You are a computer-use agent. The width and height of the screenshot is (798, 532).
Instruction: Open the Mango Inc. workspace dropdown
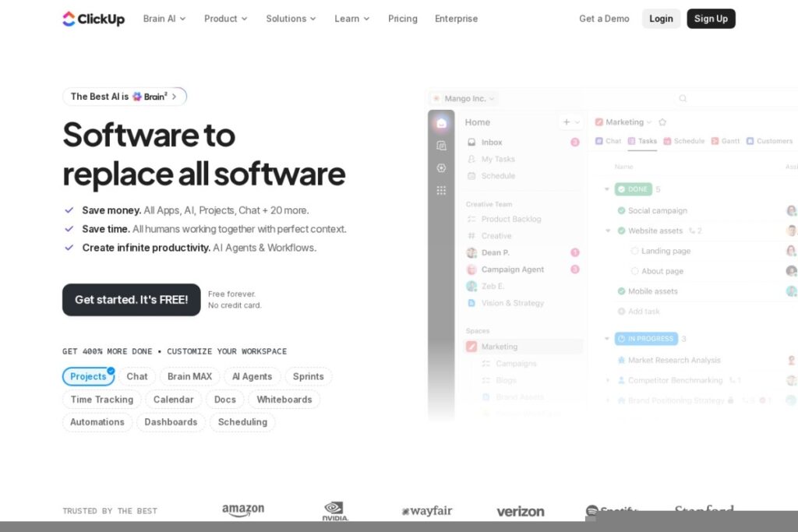point(464,99)
